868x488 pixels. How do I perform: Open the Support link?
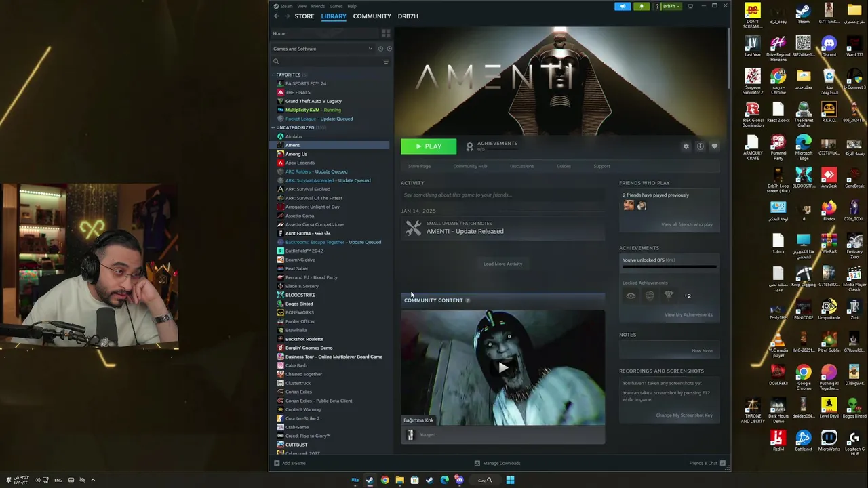(601, 166)
